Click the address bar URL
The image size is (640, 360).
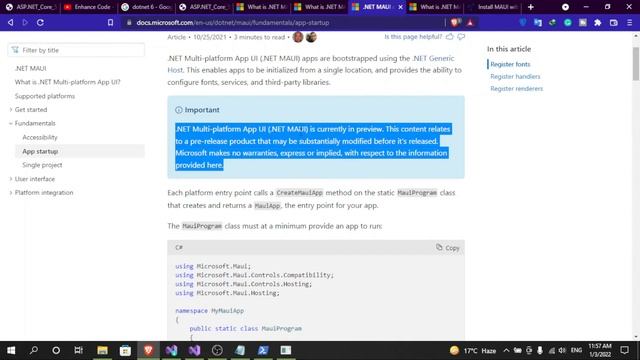233,23
